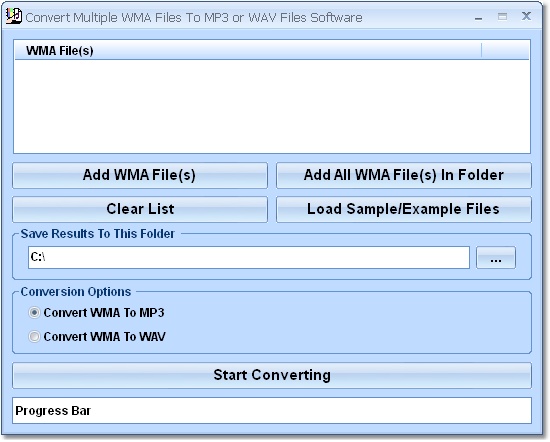Load Sample/Example Files

pyautogui.click(x=404, y=209)
